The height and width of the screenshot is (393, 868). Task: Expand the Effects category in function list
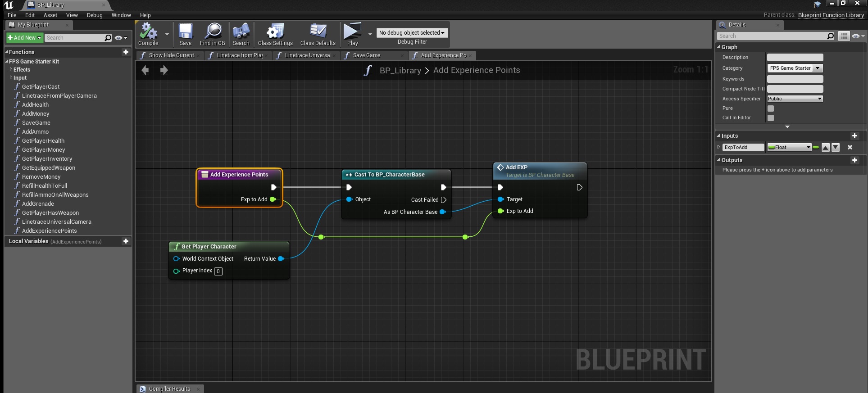(x=11, y=70)
